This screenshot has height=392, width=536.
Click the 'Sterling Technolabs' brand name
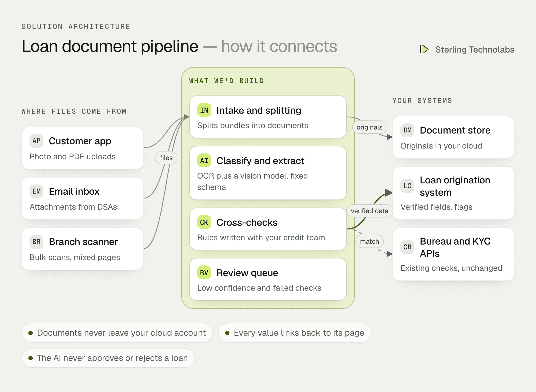475,50
